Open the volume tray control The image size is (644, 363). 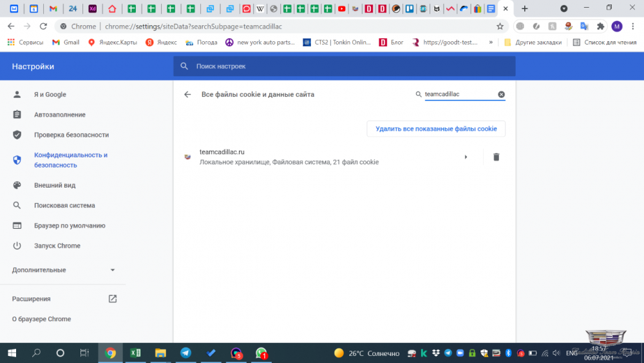coord(556,353)
